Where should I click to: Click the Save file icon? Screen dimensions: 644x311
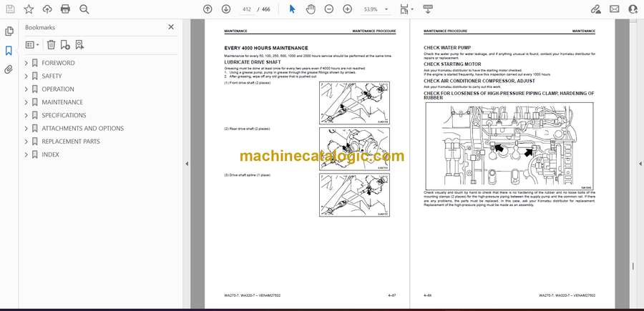10,9
